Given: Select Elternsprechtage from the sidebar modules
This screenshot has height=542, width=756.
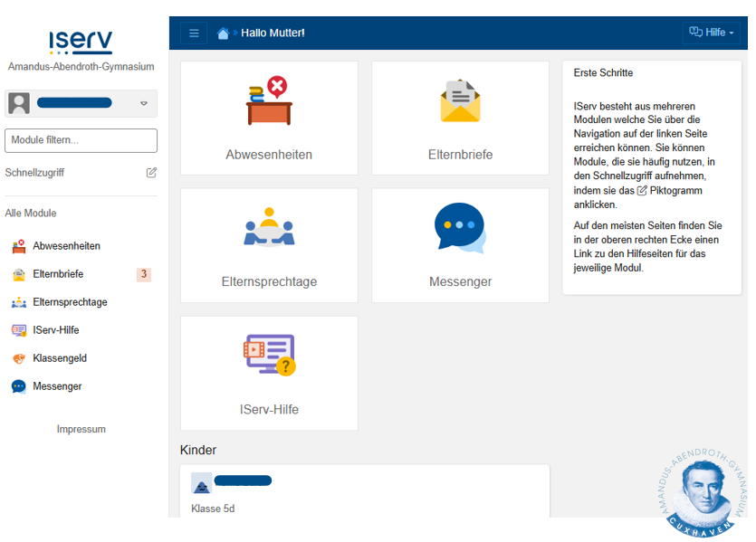Looking at the screenshot, I should pos(70,302).
